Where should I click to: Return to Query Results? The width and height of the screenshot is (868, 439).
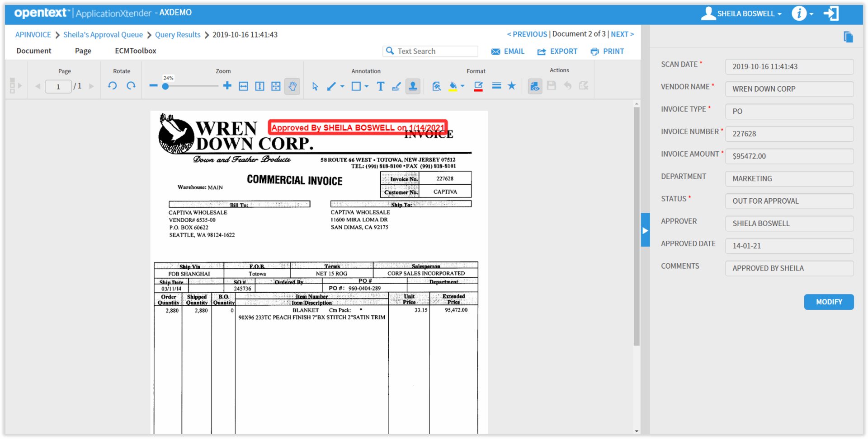pyautogui.click(x=178, y=35)
